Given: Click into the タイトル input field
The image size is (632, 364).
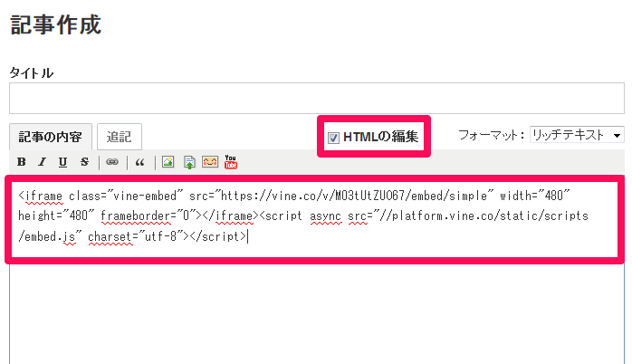Looking at the screenshot, I should [317, 99].
